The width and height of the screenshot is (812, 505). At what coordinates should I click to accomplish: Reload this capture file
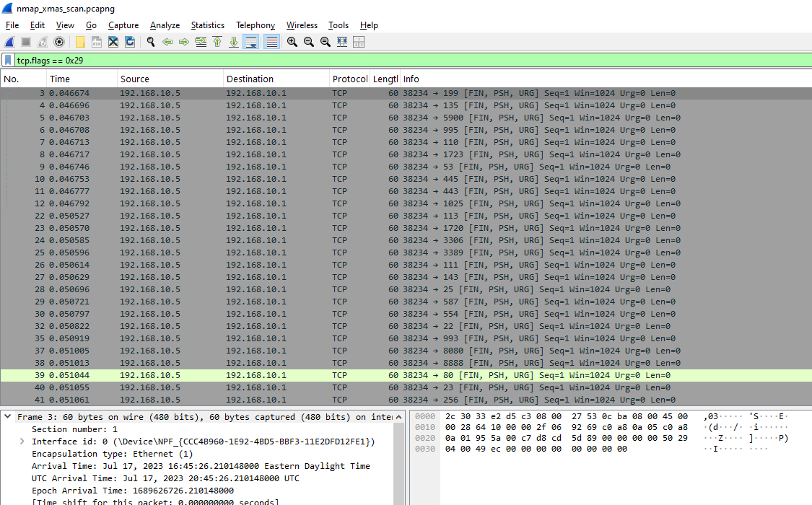point(131,41)
